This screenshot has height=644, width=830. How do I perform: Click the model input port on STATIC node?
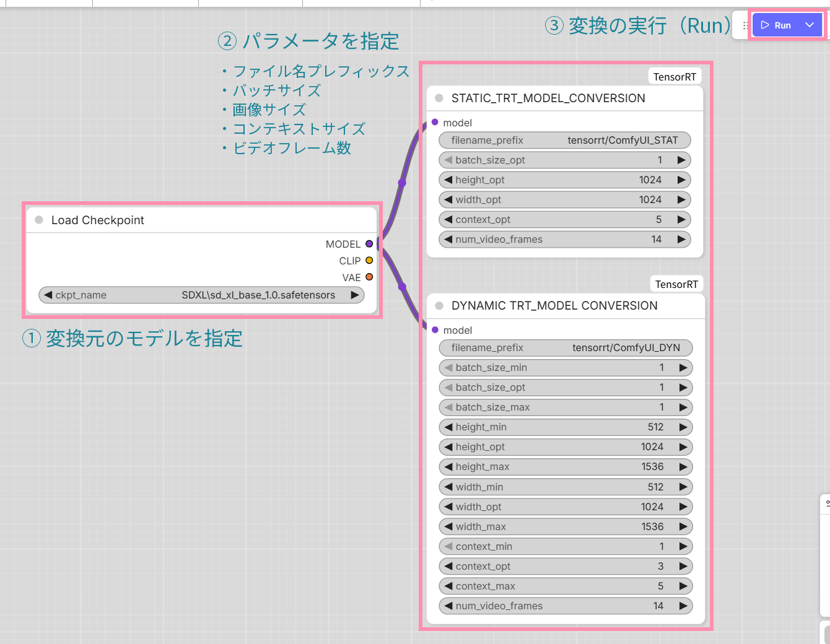click(x=435, y=123)
